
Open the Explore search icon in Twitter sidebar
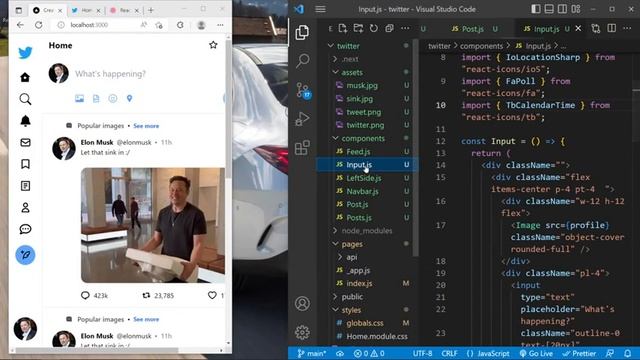pyautogui.click(x=25, y=99)
